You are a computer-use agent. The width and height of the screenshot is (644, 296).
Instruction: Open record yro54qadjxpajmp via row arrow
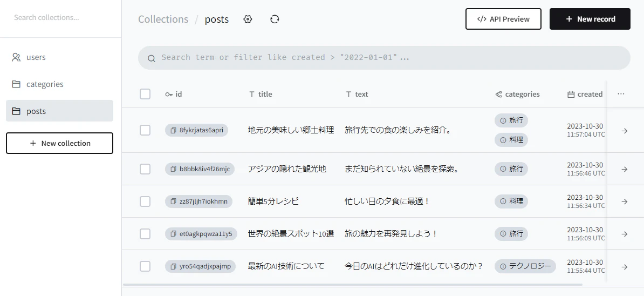pyautogui.click(x=624, y=267)
